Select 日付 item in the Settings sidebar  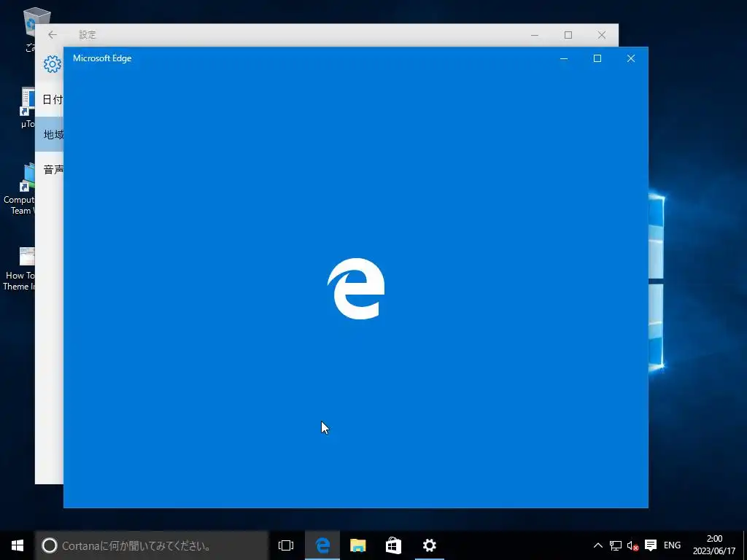click(49, 99)
